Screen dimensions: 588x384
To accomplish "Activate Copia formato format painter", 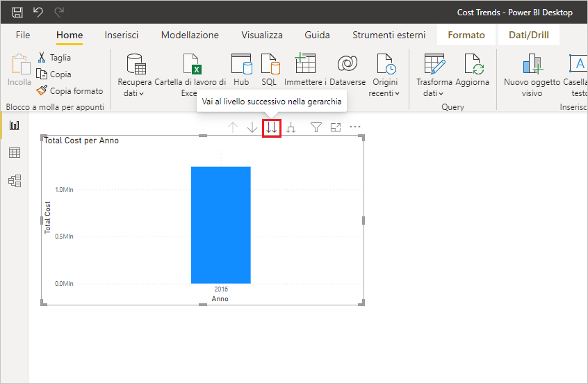I will [x=70, y=91].
